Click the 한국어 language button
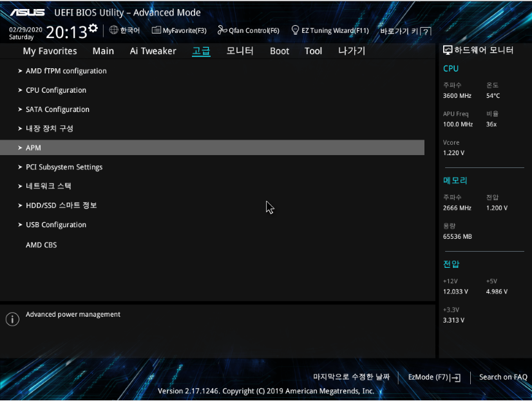532x401 pixels. pyautogui.click(x=124, y=30)
